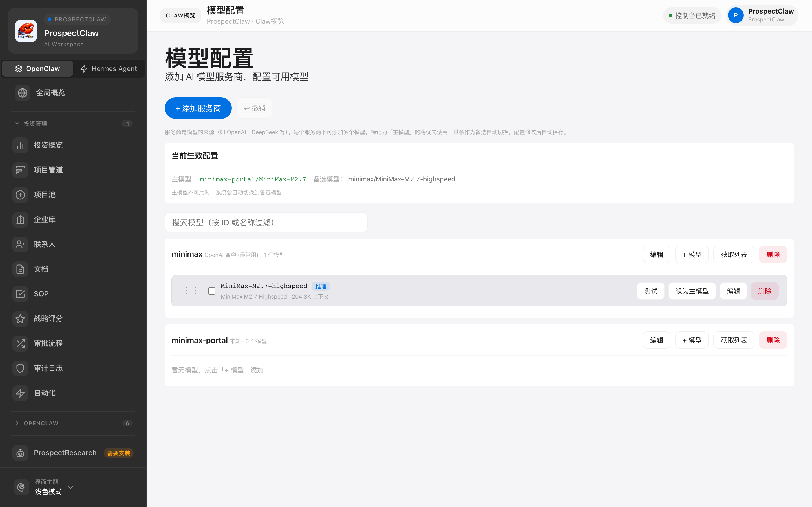Select the 联系人 contacts icon

[20, 244]
